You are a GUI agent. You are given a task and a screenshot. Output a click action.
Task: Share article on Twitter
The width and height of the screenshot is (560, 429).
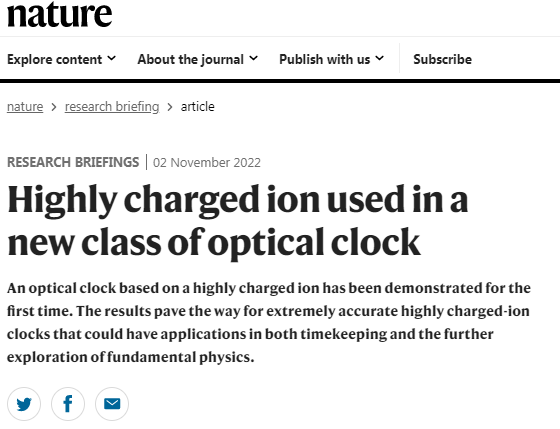coord(24,404)
